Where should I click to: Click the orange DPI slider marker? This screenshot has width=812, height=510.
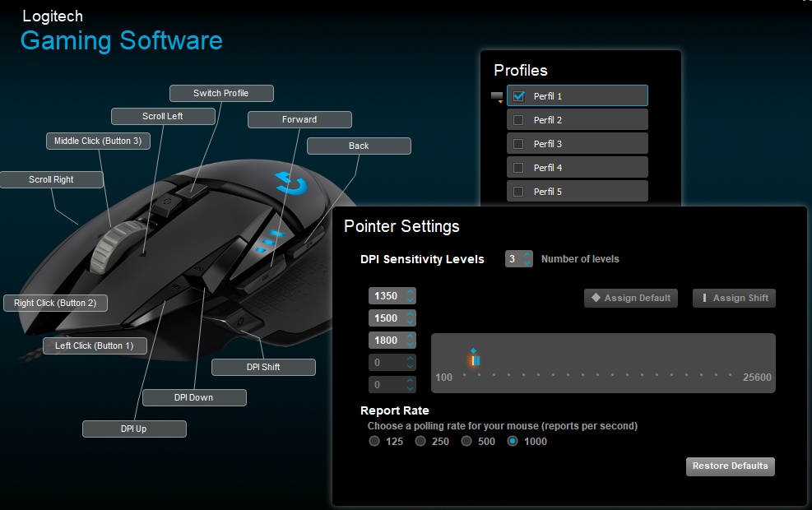point(473,361)
